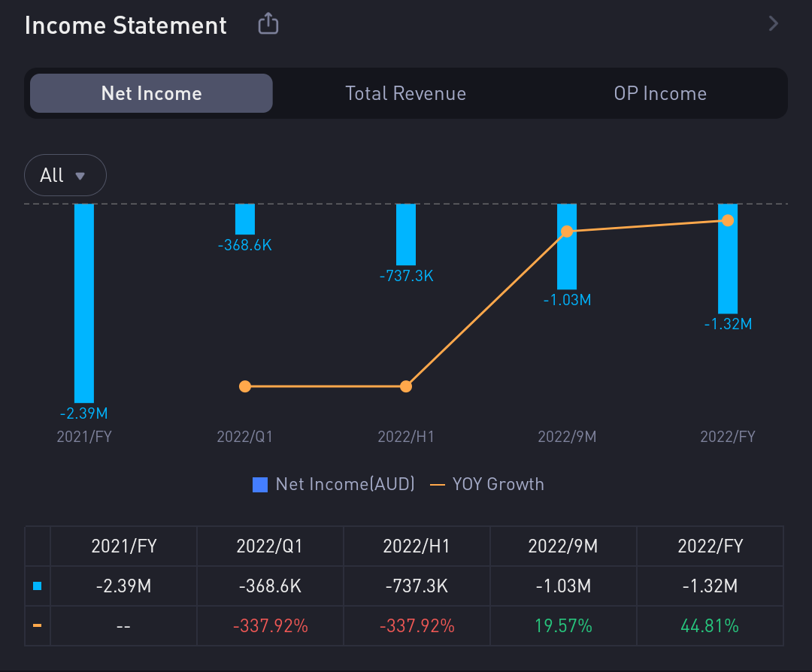Click the 2022/9M axis label
812x672 pixels.
click(x=567, y=437)
